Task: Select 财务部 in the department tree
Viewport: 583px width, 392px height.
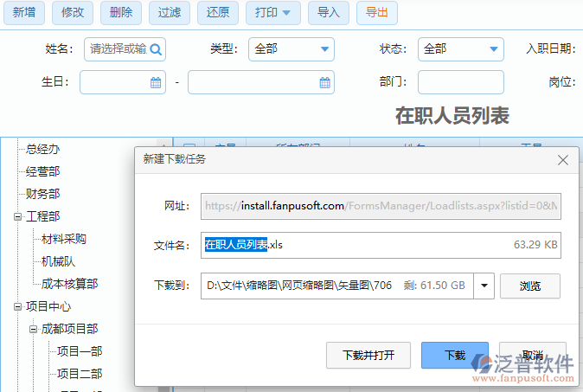Action: [x=43, y=194]
